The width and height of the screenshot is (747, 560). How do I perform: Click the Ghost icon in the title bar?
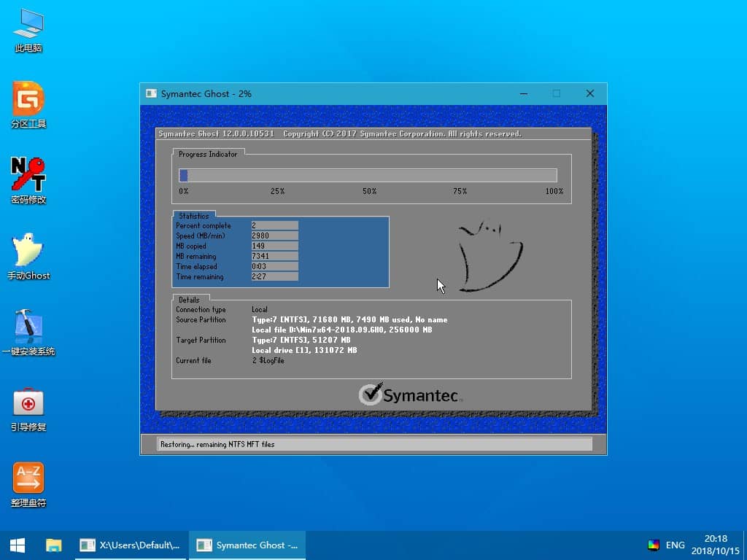pos(152,93)
